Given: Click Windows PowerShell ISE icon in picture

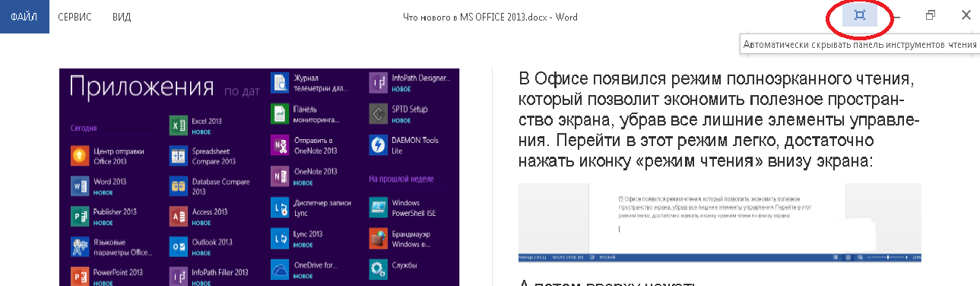Looking at the screenshot, I should coord(379,207).
